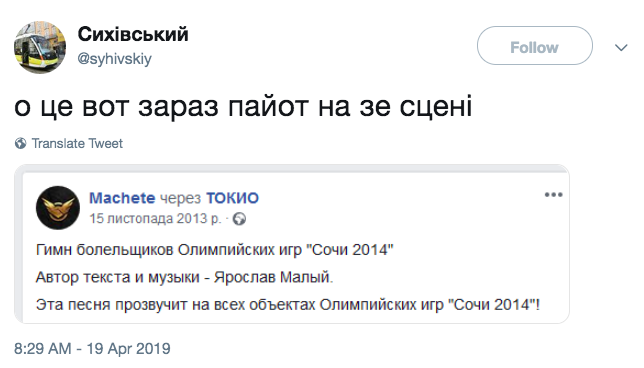Click the name Ярослав Малый in post

(x=272, y=277)
